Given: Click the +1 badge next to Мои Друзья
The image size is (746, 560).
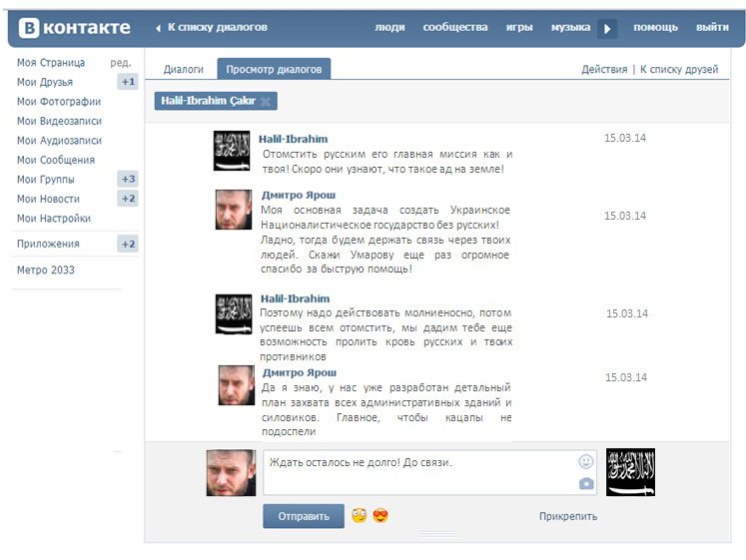Looking at the screenshot, I should point(127,82).
